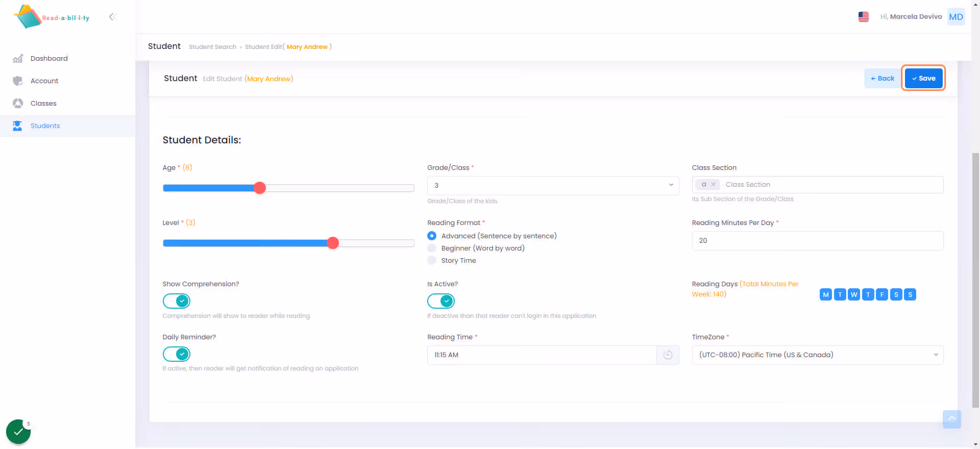Click the Student Edit breadcrumb link
The image size is (980, 449).
click(x=288, y=47)
